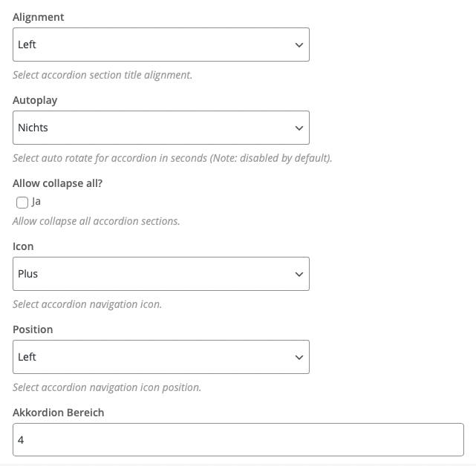Image resolution: width=476 pixels, height=466 pixels.
Task: Click the "Allow collapse all?" heading
Action: 58,183
